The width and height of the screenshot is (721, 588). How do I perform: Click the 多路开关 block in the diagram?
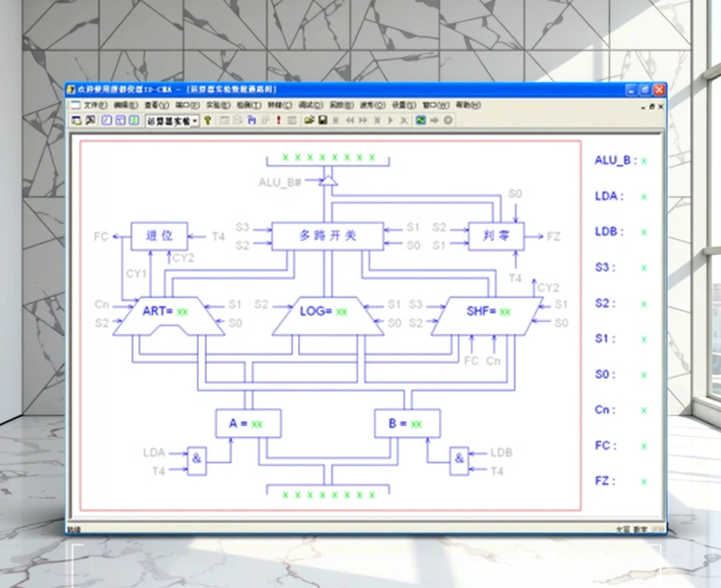[327, 236]
